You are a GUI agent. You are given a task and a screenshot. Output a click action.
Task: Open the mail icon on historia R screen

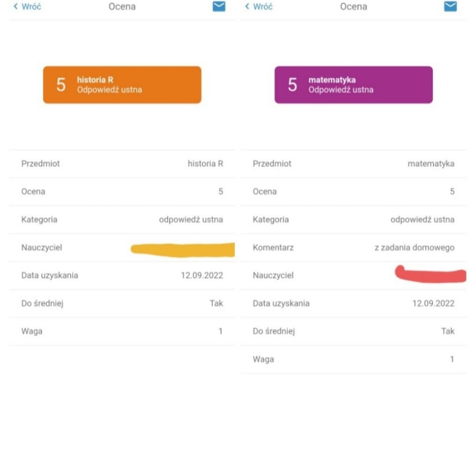pyautogui.click(x=219, y=6)
